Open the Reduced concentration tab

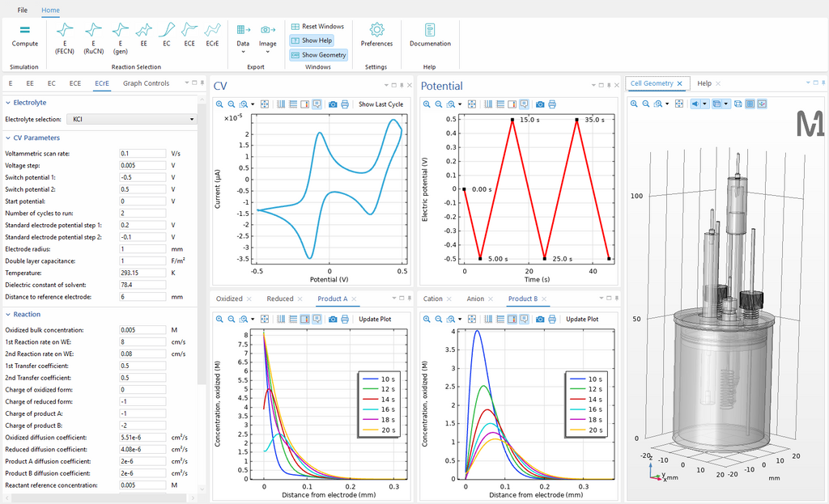pos(279,298)
